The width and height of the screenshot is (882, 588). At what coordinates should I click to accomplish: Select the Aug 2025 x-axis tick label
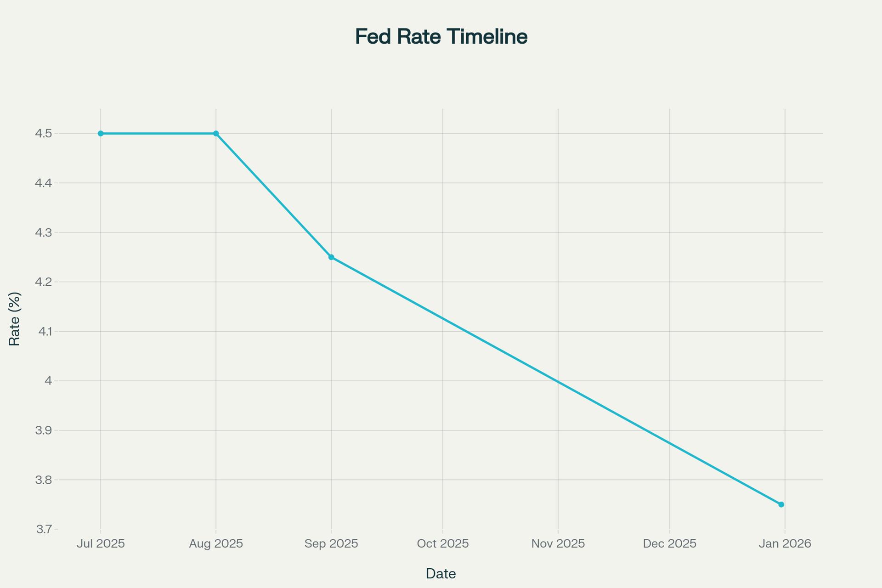tap(216, 544)
